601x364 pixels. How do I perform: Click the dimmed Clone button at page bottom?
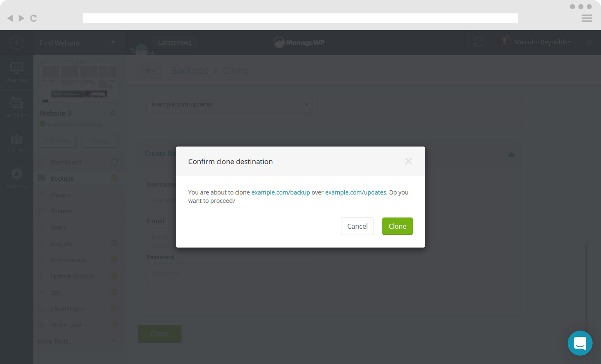[159, 334]
